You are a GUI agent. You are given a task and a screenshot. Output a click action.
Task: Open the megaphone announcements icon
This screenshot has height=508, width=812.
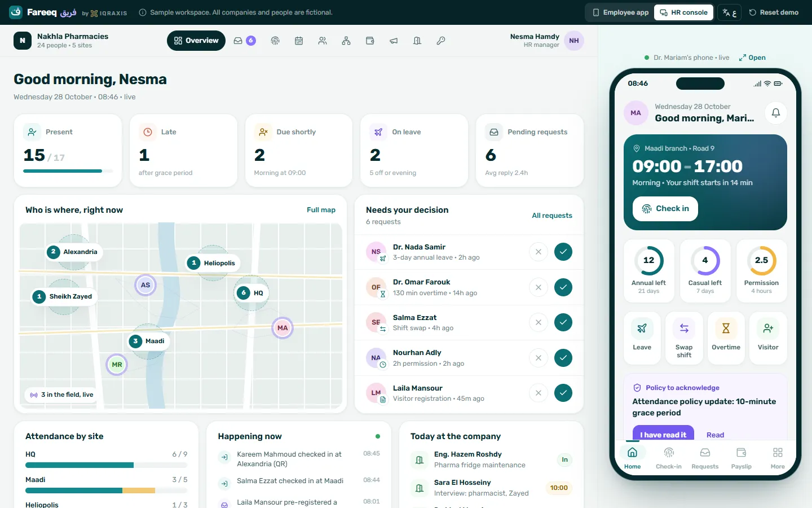click(394, 41)
